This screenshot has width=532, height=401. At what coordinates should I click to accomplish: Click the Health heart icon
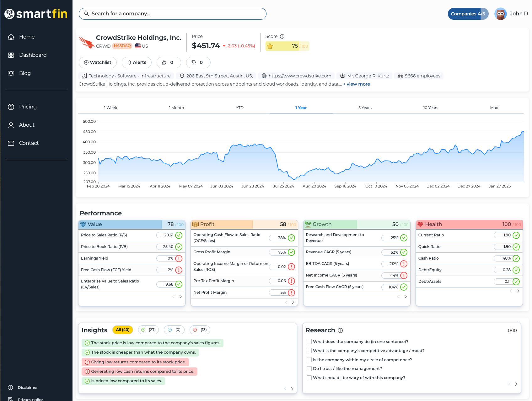tap(420, 224)
